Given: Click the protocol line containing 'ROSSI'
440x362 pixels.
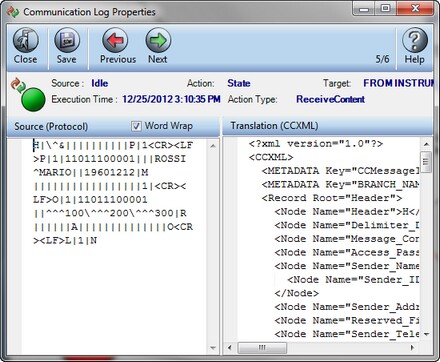Looking at the screenshot, I should [109, 159].
